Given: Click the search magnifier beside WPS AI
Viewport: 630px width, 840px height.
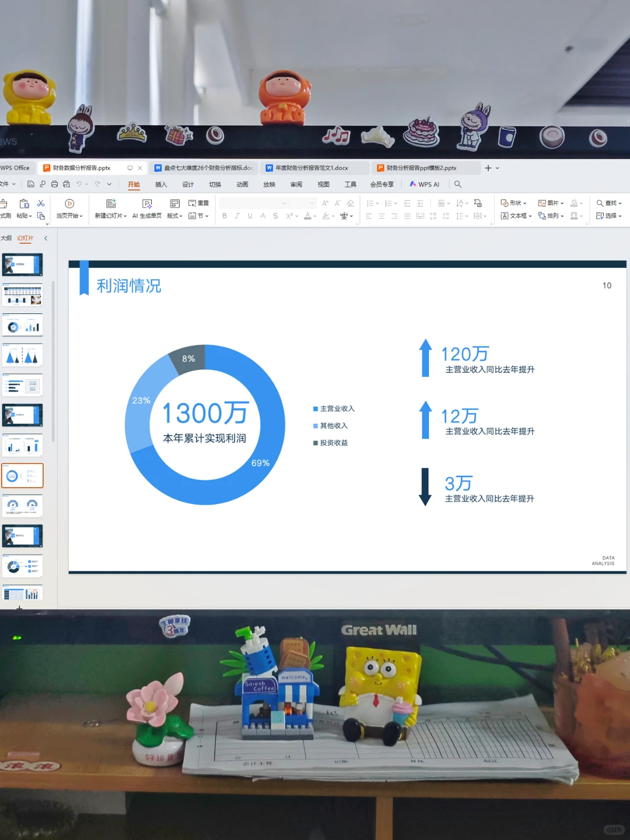Looking at the screenshot, I should 458,184.
